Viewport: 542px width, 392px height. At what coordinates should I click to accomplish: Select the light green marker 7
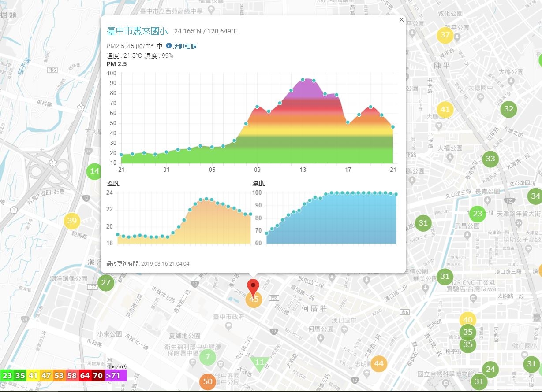coord(208,357)
